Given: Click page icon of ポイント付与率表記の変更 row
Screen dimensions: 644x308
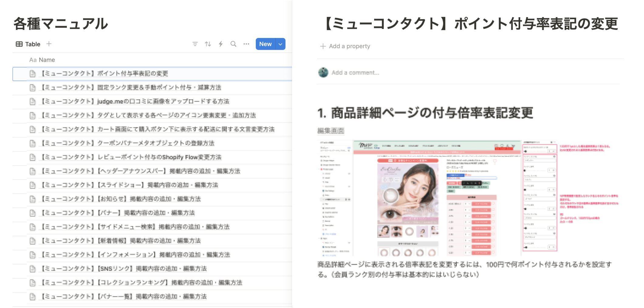Looking at the screenshot, I should 33,74.
